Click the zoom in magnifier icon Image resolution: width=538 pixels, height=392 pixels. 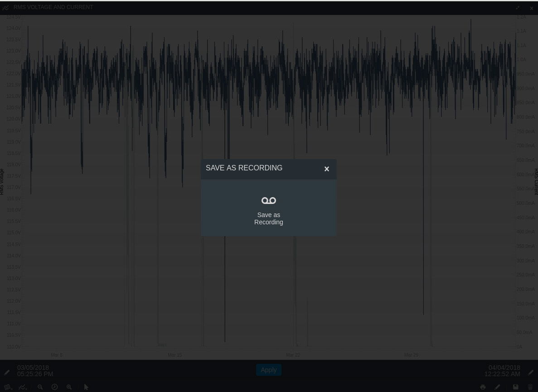coord(69,387)
